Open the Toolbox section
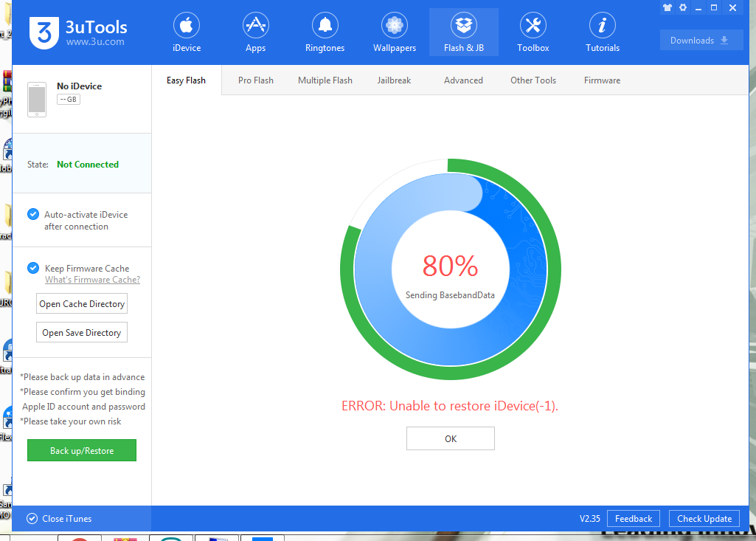The height and width of the screenshot is (541, 756). tap(533, 32)
